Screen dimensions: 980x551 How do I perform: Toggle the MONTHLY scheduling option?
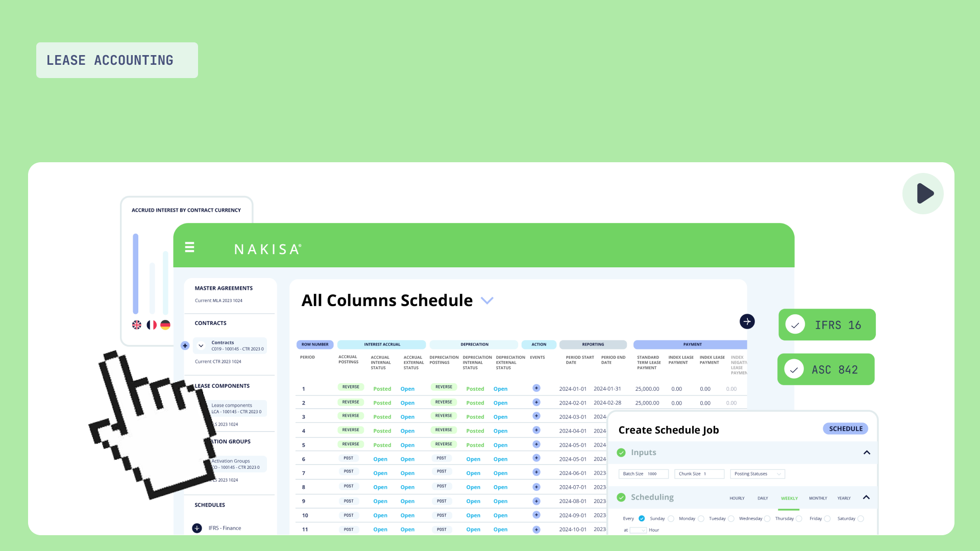point(818,498)
